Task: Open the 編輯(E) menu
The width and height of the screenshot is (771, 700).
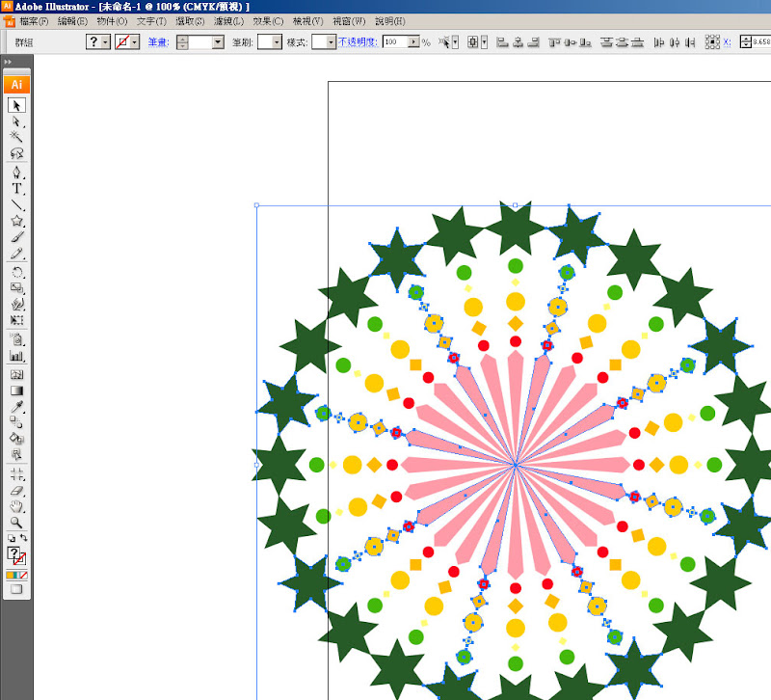Action: (72, 21)
